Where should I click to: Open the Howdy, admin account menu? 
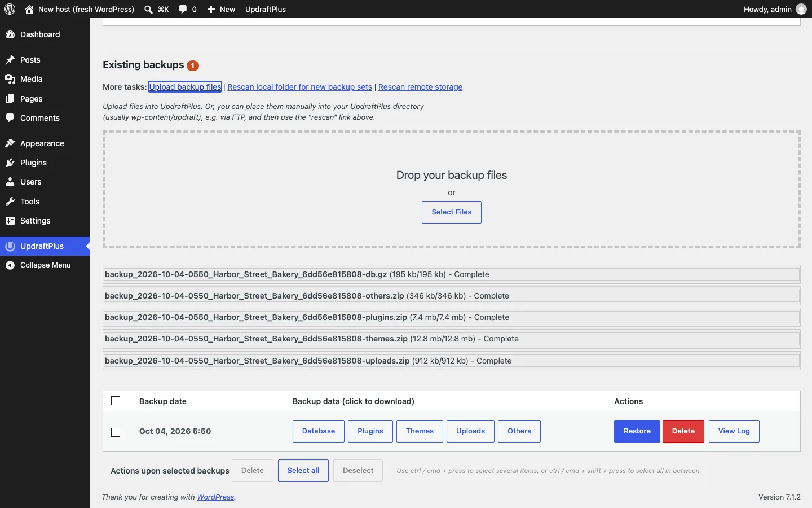(x=775, y=9)
